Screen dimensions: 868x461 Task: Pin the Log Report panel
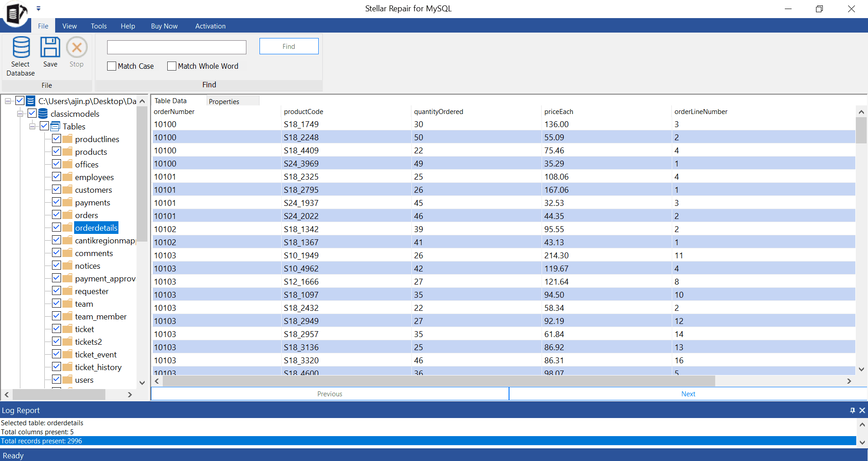(853, 410)
